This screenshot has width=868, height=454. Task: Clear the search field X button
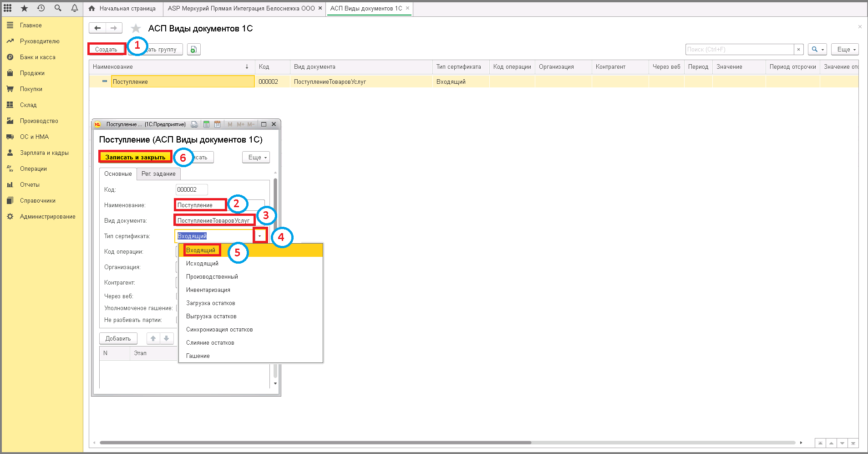click(x=798, y=49)
